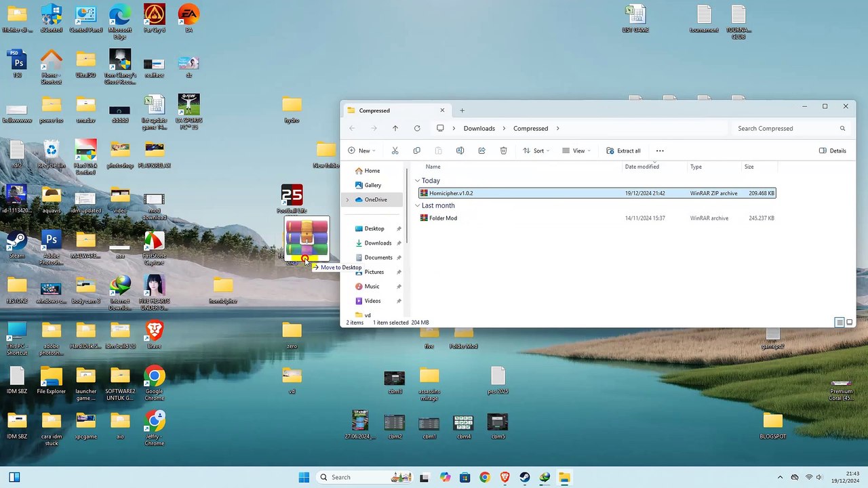Refresh the Compressed folder view
The image size is (868, 488).
click(x=417, y=128)
